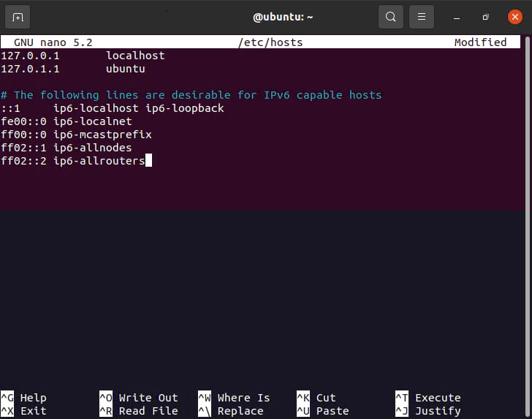Select the ^U Paste shortcut

tap(322, 411)
